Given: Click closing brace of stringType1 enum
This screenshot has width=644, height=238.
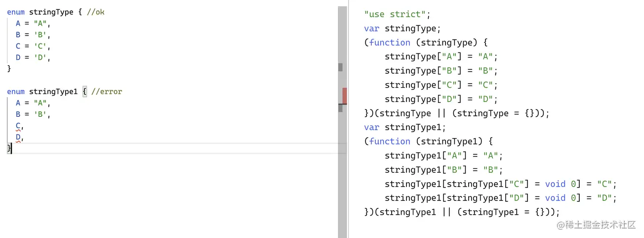Looking at the screenshot, I should tap(9, 148).
